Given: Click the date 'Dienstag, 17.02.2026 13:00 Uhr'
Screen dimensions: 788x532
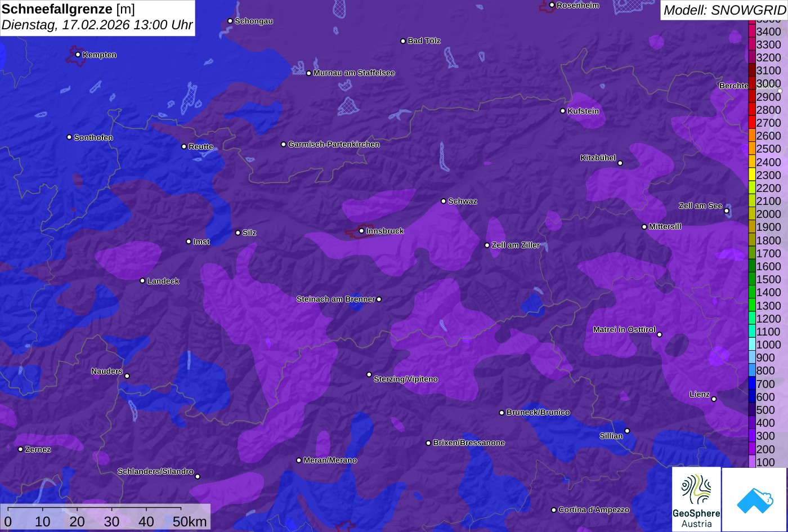Looking at the screenshot, I should (97, 25).
